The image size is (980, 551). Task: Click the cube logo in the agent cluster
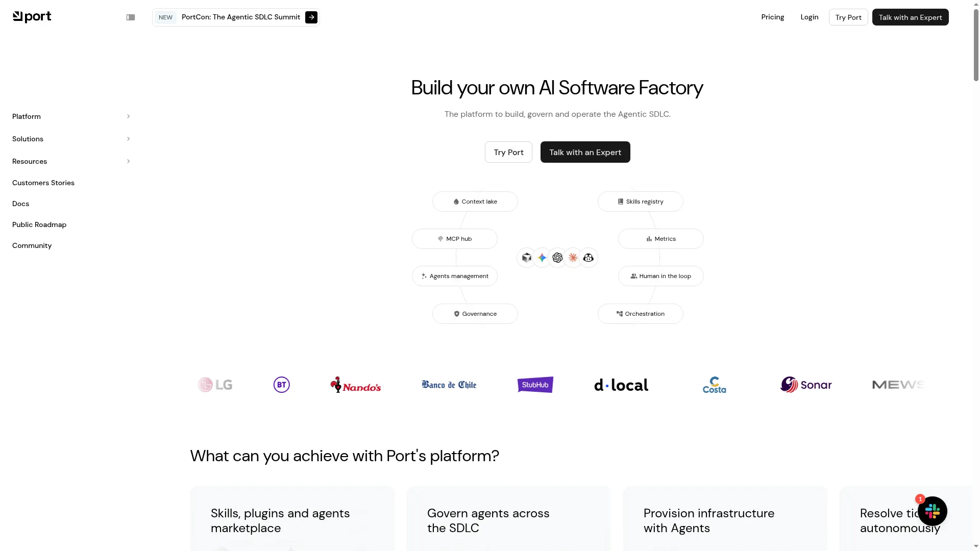point(527,258)
